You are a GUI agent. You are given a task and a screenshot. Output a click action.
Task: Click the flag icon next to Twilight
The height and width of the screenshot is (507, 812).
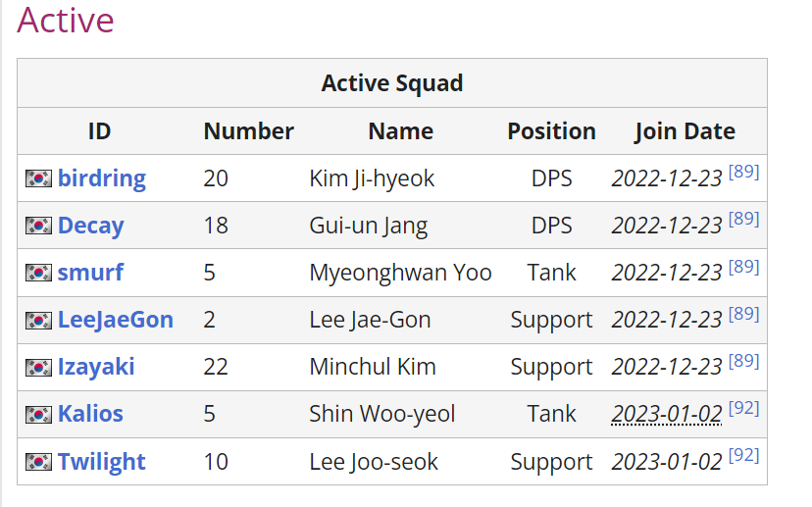click(38, 462)
